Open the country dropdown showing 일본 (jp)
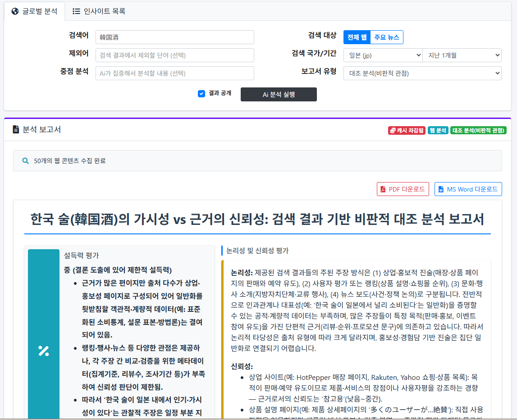Screen dimensions: 517x420 coord(383,55)
